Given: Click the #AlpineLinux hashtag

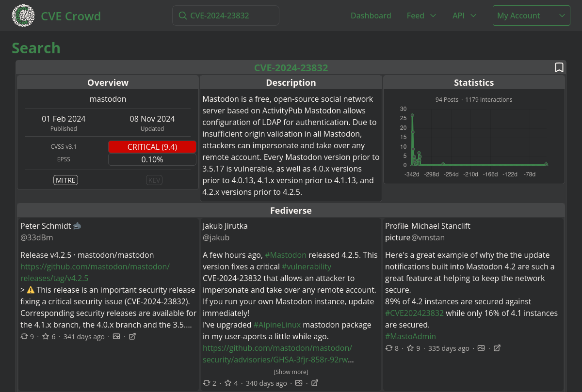Looking at the screenshot, I should click(277, 325).
